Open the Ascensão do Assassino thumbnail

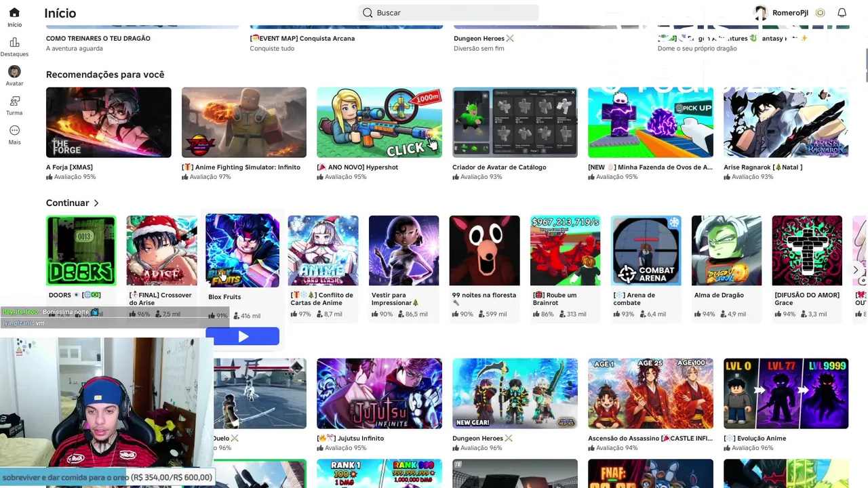point(650,394)
